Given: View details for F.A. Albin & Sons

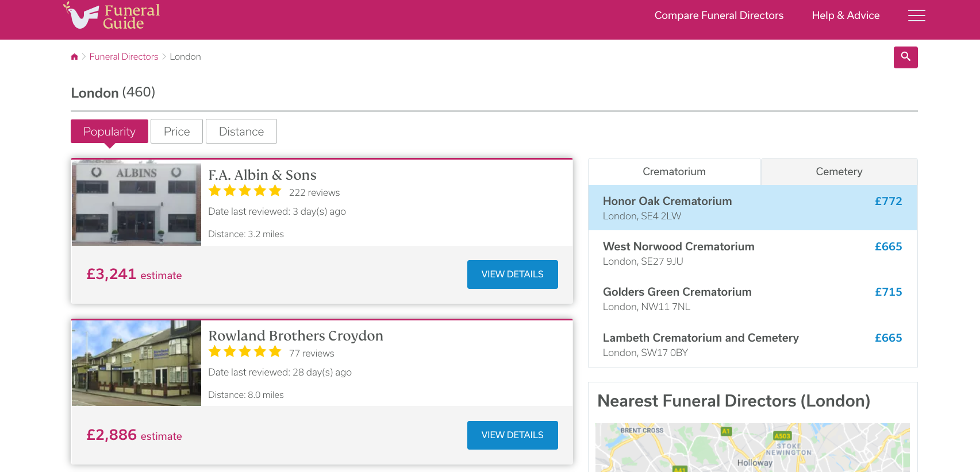Looking at the screenshot, I should click(x=512, y=274).
